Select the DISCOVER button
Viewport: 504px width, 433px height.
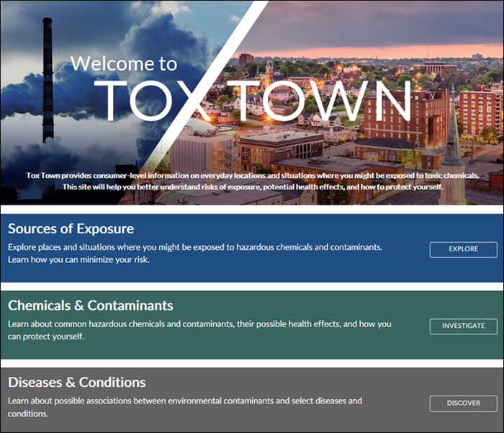pyautogui.click(x=463, y=403)
